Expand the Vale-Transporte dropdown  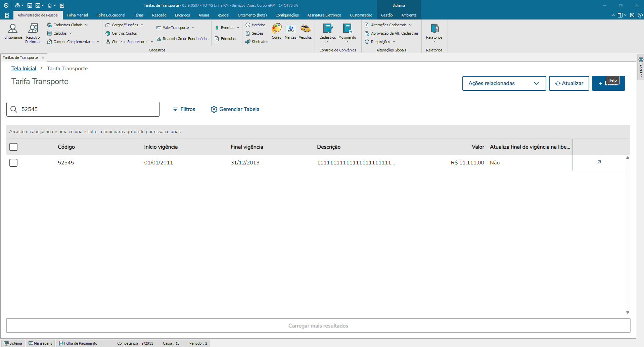point(175,28)
